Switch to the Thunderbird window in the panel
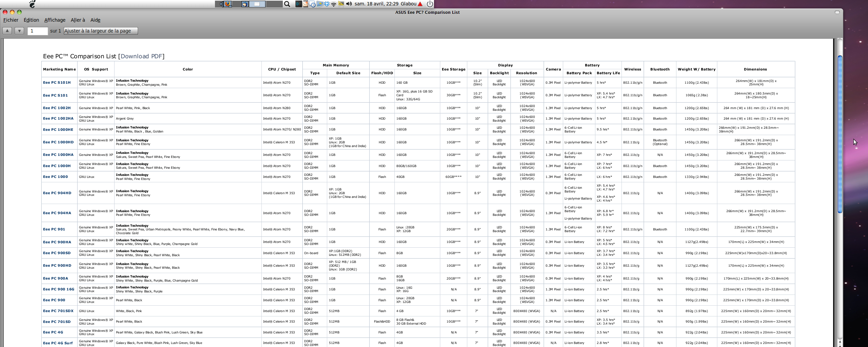The image size is (868, 347). (244, 4)
